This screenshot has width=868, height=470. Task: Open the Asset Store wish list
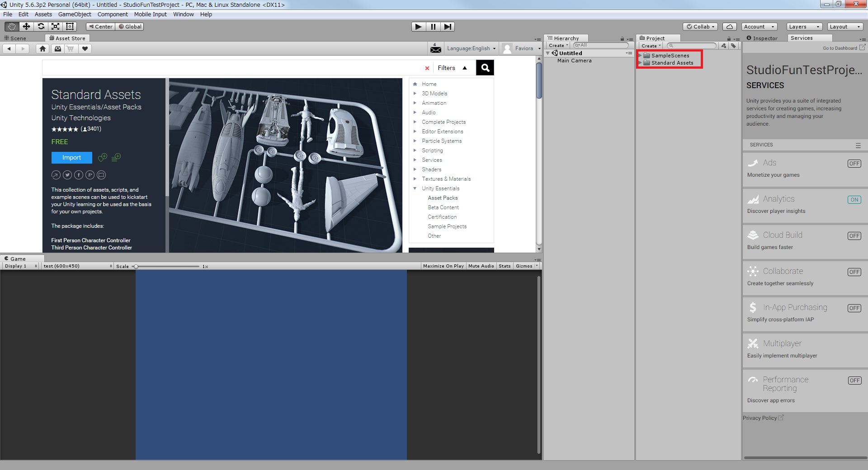pyautogui.click(x=85, y=49)
